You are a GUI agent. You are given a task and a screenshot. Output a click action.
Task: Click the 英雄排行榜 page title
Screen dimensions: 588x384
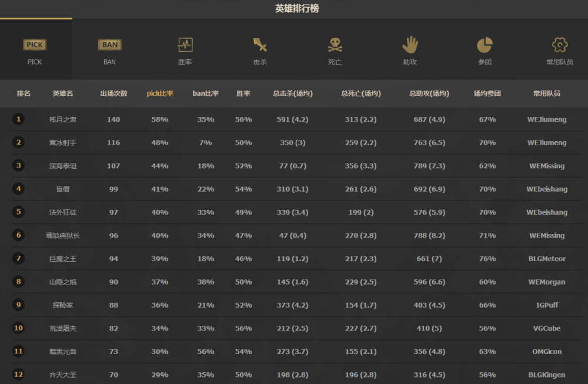point(297,8)
